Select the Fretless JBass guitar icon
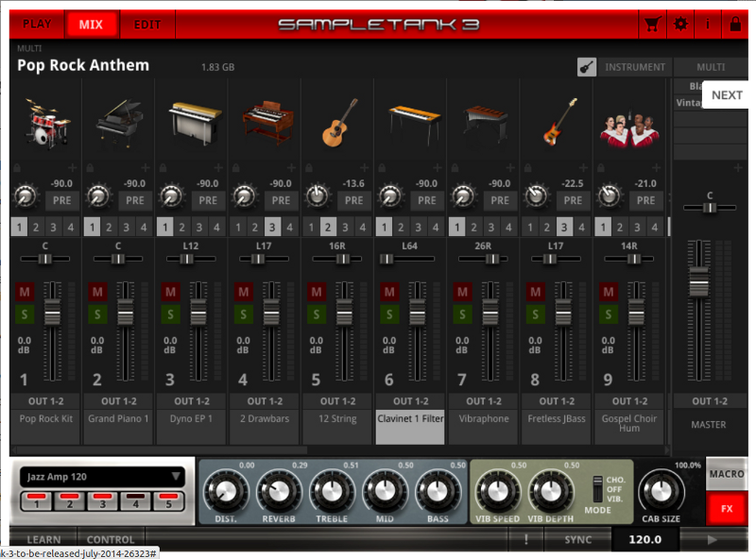This screenshot has height=559, width=756. (558, 122)
